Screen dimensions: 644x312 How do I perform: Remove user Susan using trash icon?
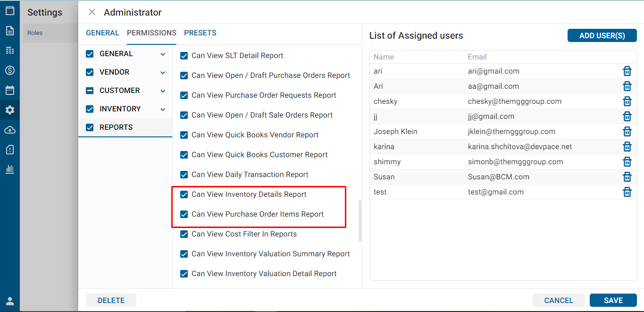coord(627,177)
